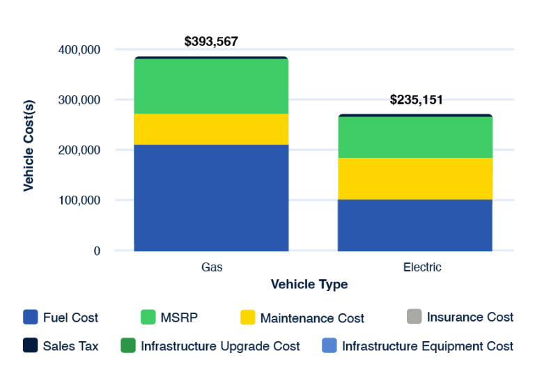Click the $393,567 total label
The width and height of the screenshot is (535, 392).
coord(211,42)
